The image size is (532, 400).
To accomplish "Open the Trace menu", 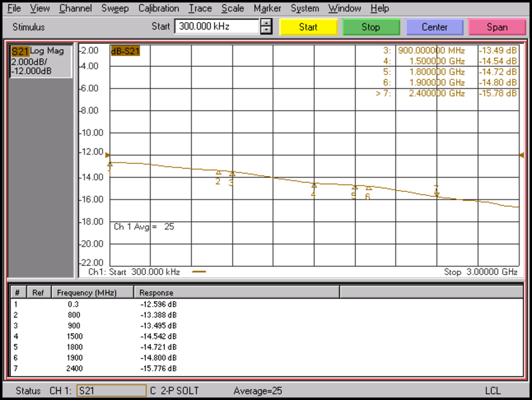I will tap(200, 9).
